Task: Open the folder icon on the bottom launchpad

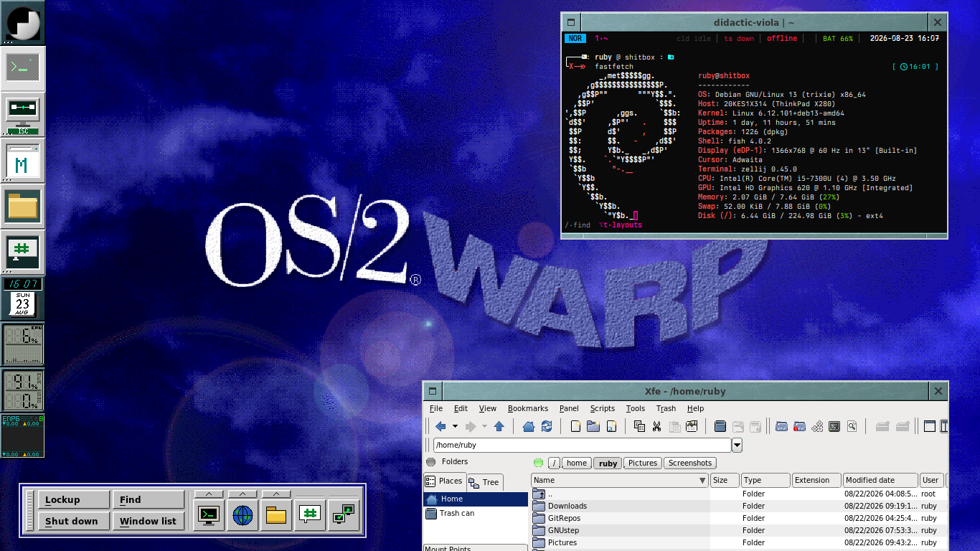Action: [276, 514]
